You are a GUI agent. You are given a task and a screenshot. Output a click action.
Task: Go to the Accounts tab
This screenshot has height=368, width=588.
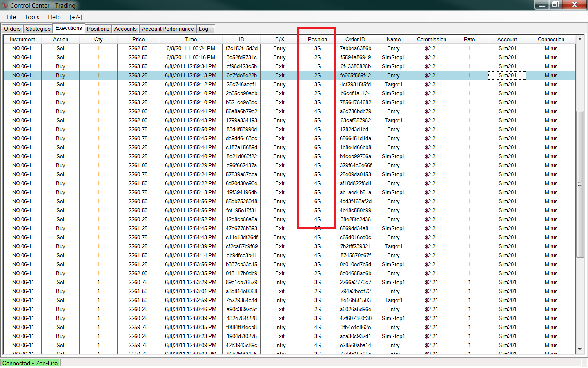click(125, 29)
